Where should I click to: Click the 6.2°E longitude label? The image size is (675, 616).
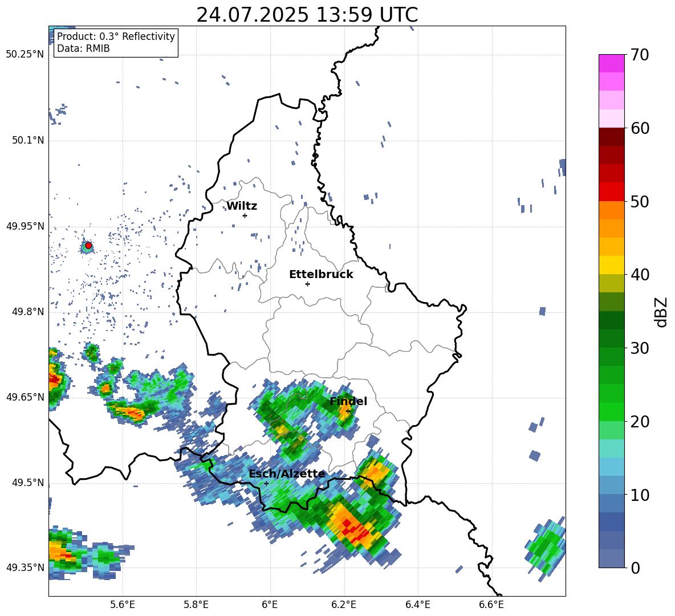click(344, 605)
